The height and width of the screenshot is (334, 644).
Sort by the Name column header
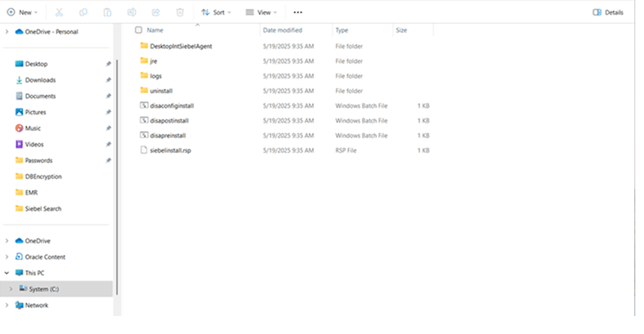click(154, 30)
